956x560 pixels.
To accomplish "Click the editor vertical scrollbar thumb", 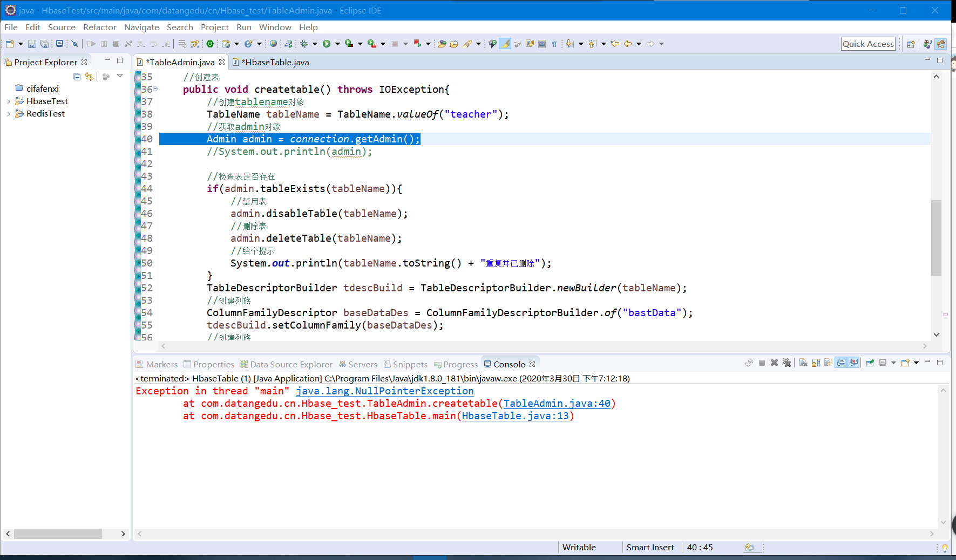I will point(936,237).
